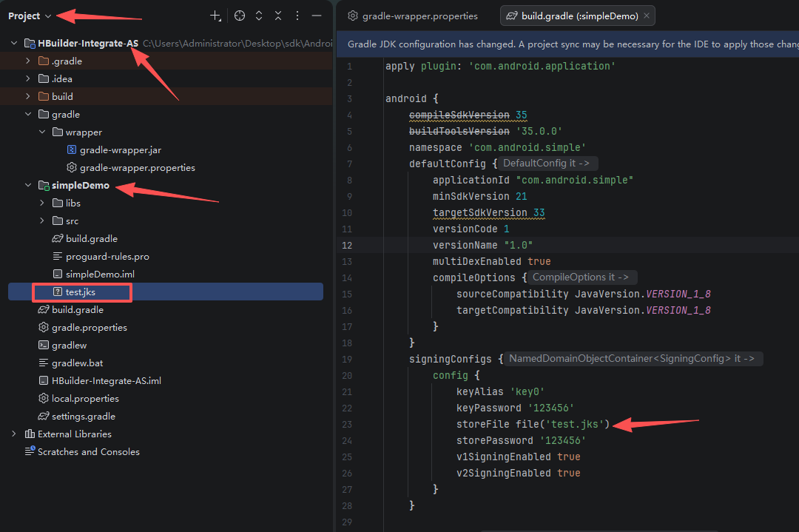Expand the src folder
799x532 pixels.
click(x=42, y=220)
